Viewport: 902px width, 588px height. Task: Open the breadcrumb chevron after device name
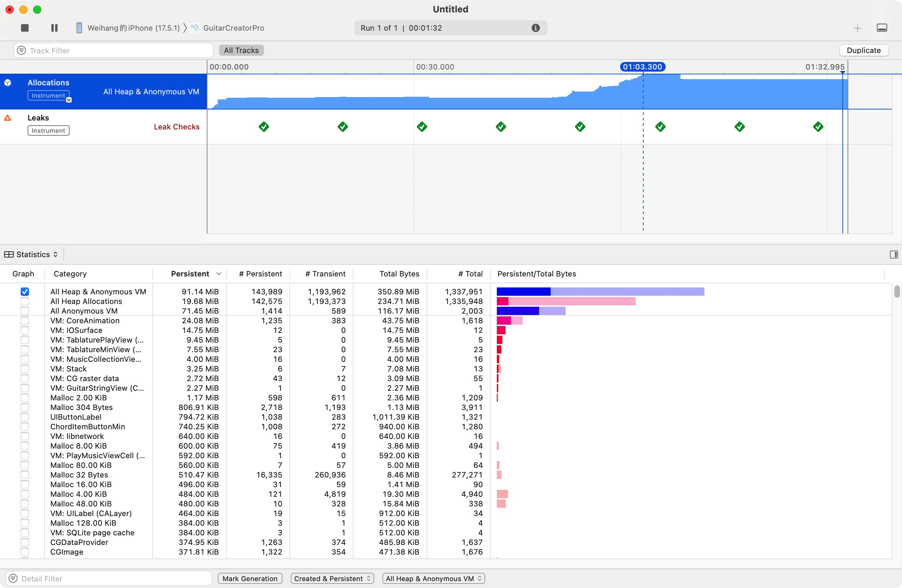pyautogui.click(x=185, y=28)
